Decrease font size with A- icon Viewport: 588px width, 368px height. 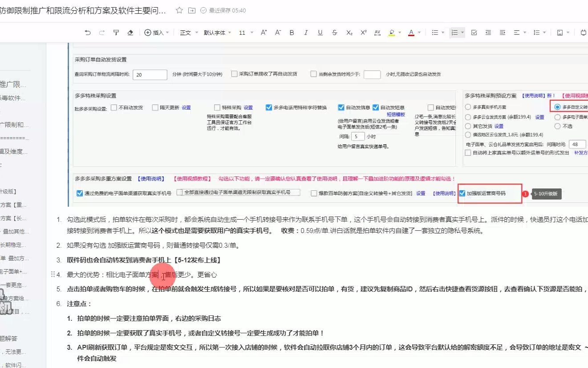[x=278, y=33]
